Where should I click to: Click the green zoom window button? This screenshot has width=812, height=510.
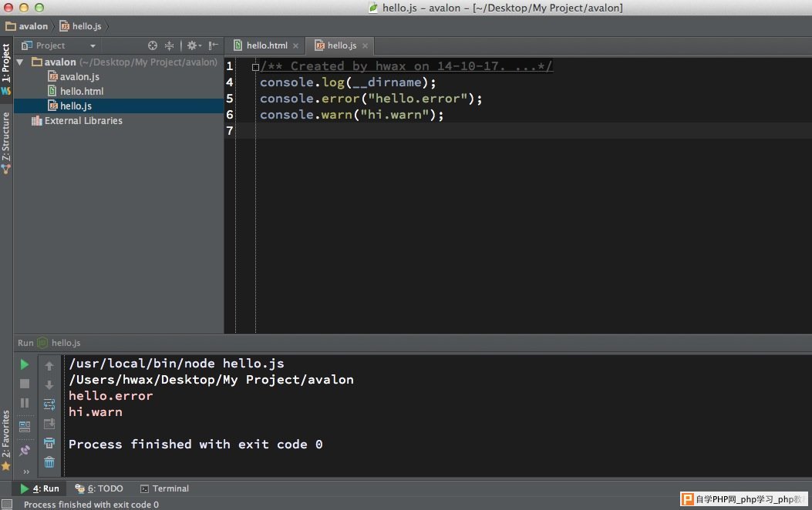click(39, 8)
